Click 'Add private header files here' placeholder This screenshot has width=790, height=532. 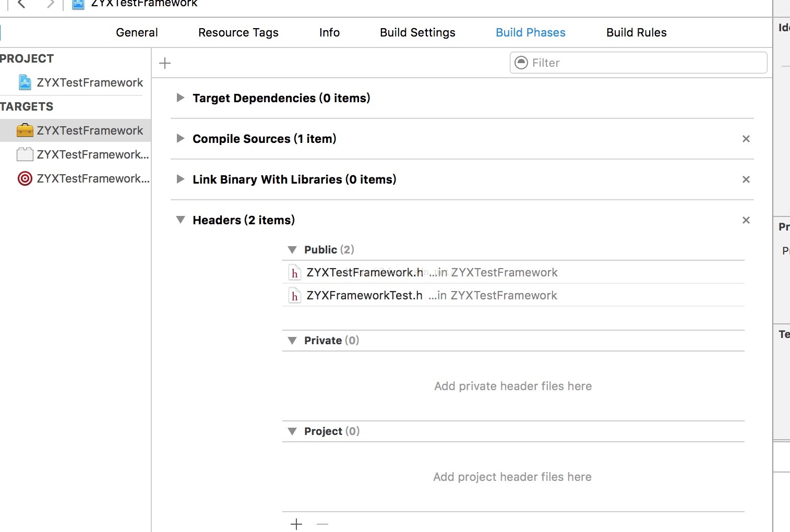[513, 386]
